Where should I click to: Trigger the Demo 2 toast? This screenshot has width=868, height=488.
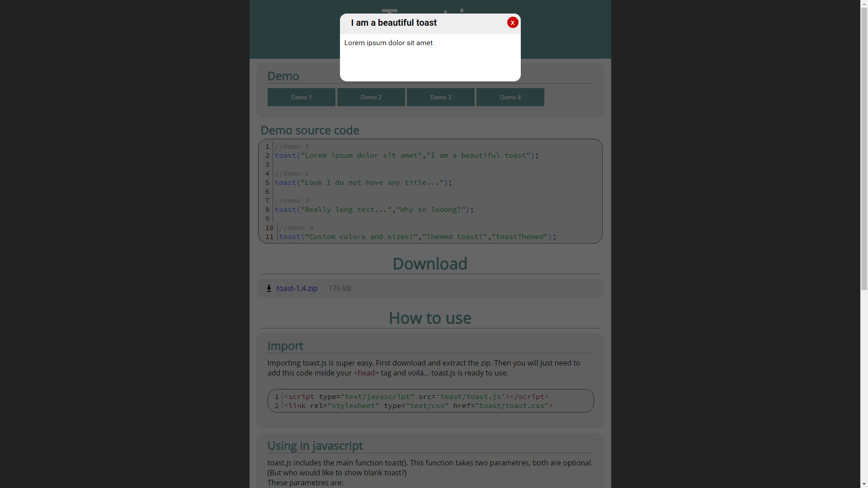click(371, 97)
